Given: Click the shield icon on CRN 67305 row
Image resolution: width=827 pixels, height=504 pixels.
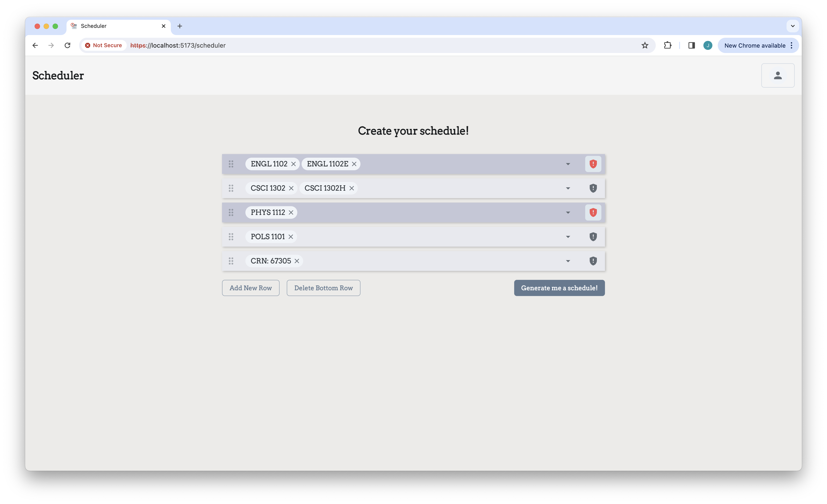Looking at the screenshot, I should tap(593, 261).
